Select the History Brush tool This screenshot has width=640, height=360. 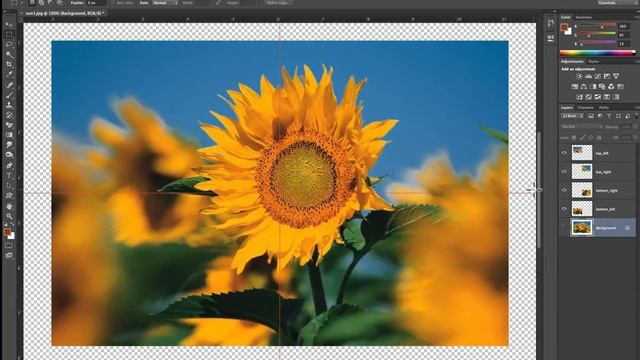[9, 115]
